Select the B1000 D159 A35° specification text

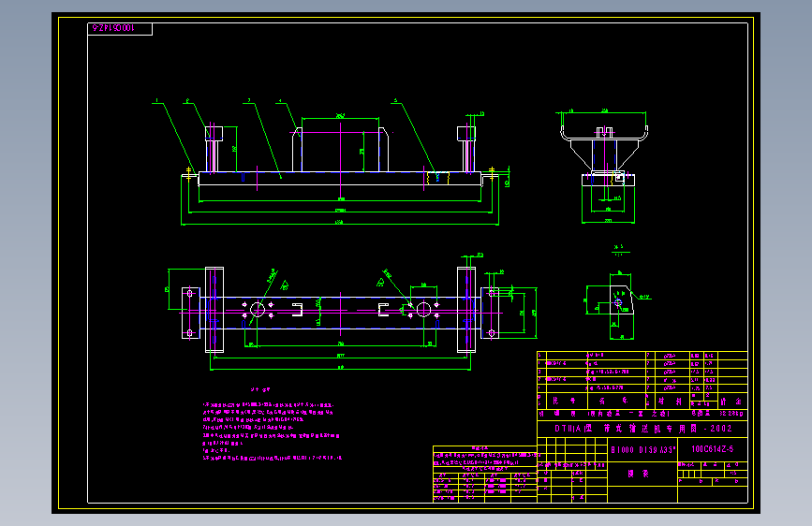tap(643, 450)
